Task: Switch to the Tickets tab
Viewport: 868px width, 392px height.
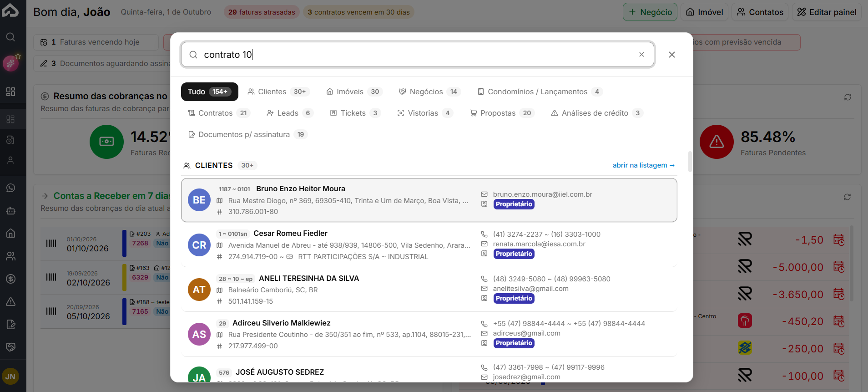Action: click(x=355, y=113)
